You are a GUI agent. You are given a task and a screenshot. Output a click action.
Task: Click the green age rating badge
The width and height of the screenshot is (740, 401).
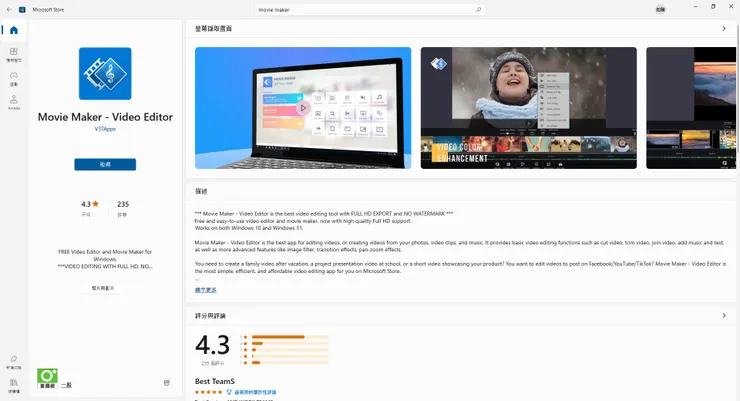[x=47, y=378]
